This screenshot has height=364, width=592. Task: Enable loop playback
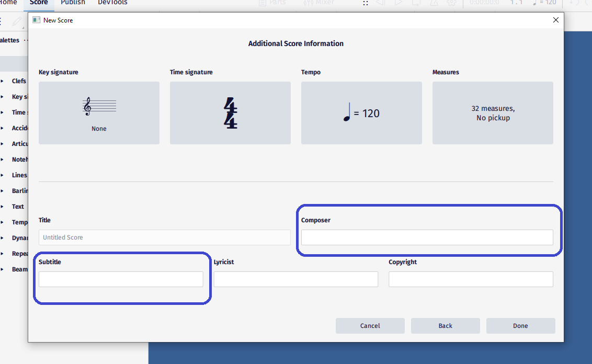click(417, 3)
